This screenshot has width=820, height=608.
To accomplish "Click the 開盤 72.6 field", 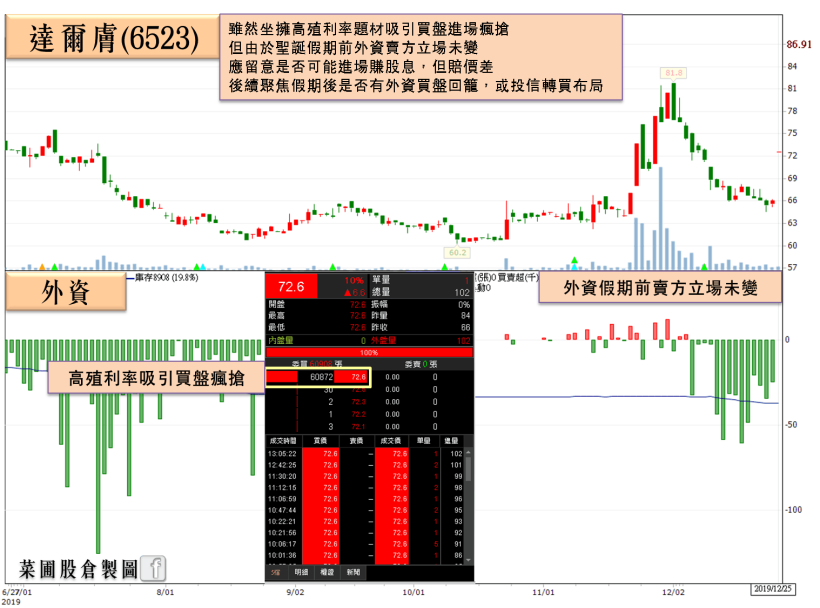I will (x=317, y=304).
